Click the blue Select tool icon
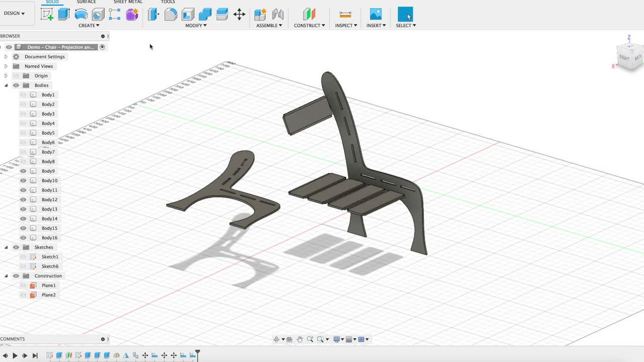 click(x=405, y=14)
